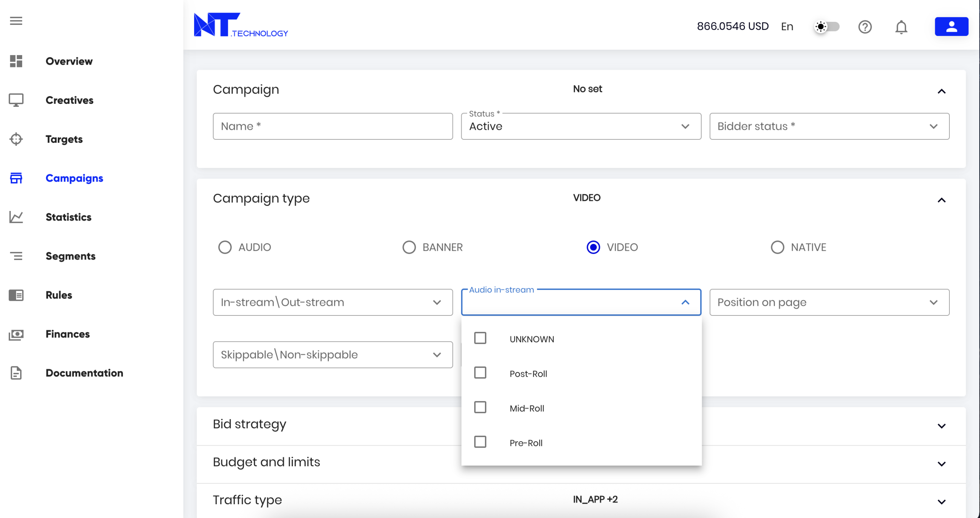Screen dimensions: 980x518
Task: Click the Overview dashboard icon
Action: coord(16,61)
